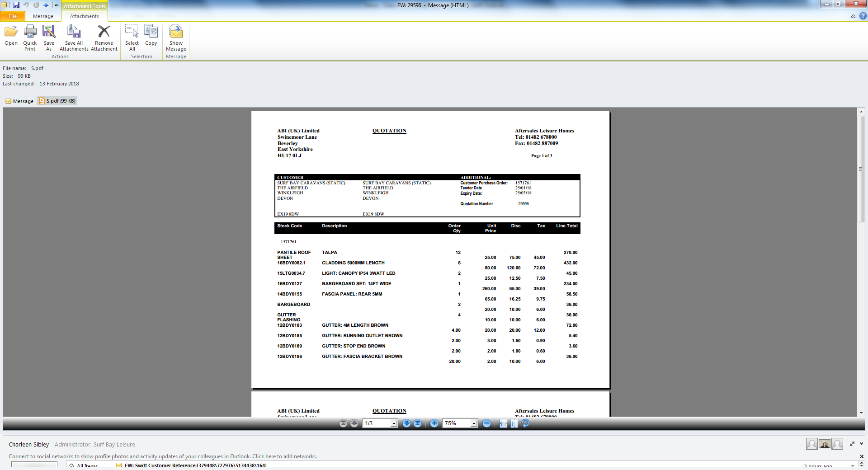Click stock code '16BDY0082.1' in the quotation
868x470 pixels.
click(x=291, y=263)
